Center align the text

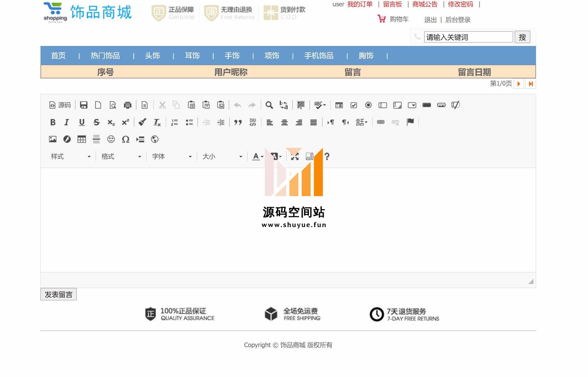(284, 122)
